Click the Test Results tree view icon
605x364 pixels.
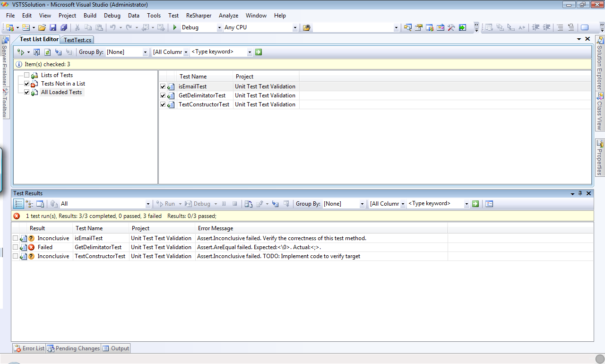click(x=29, y=204)
